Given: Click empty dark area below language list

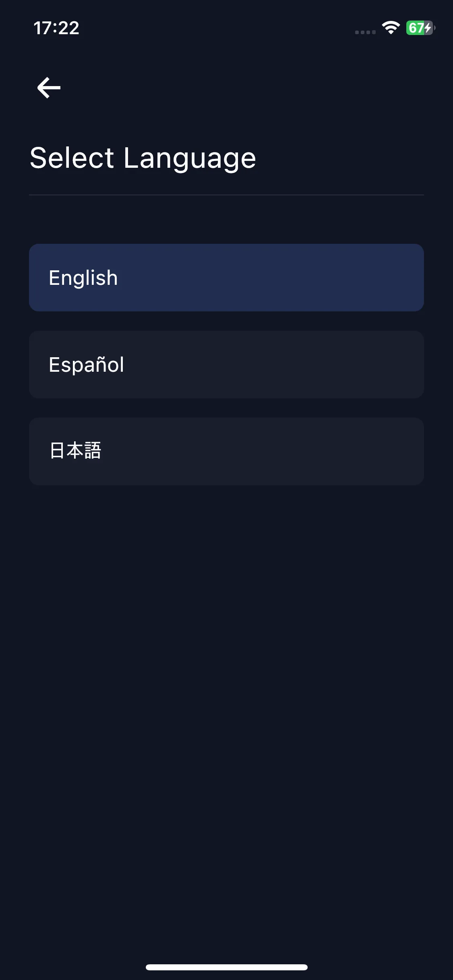Looking at the screenshot, I should [x=226, y=704].
